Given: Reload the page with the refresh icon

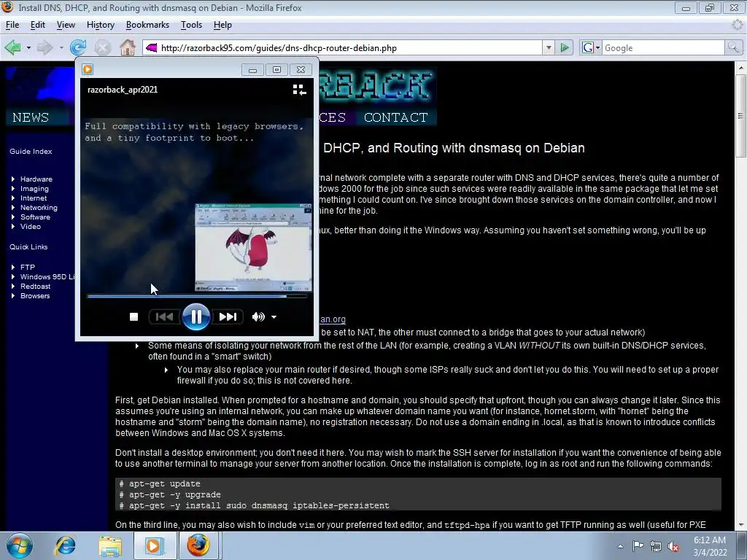Looking at the screenshot, I should pyautogui.click(x=78, y=47).
